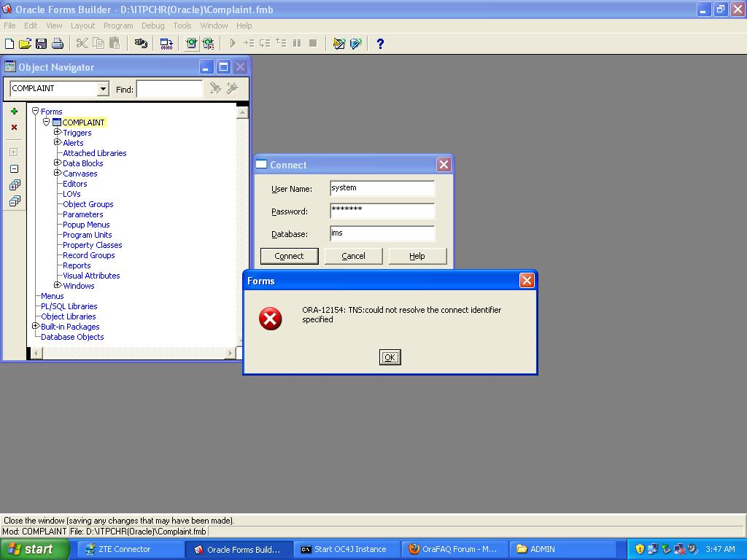747x560 pixels.
Task: Click the Connect plug icon in toolbar
Action: (x=141, y=44)
